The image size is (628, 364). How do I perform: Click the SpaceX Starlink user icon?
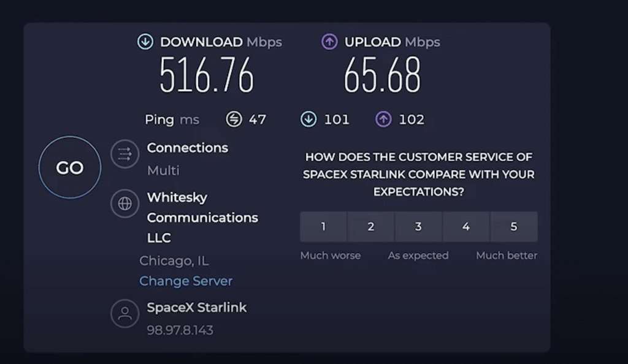click(124, 314)
